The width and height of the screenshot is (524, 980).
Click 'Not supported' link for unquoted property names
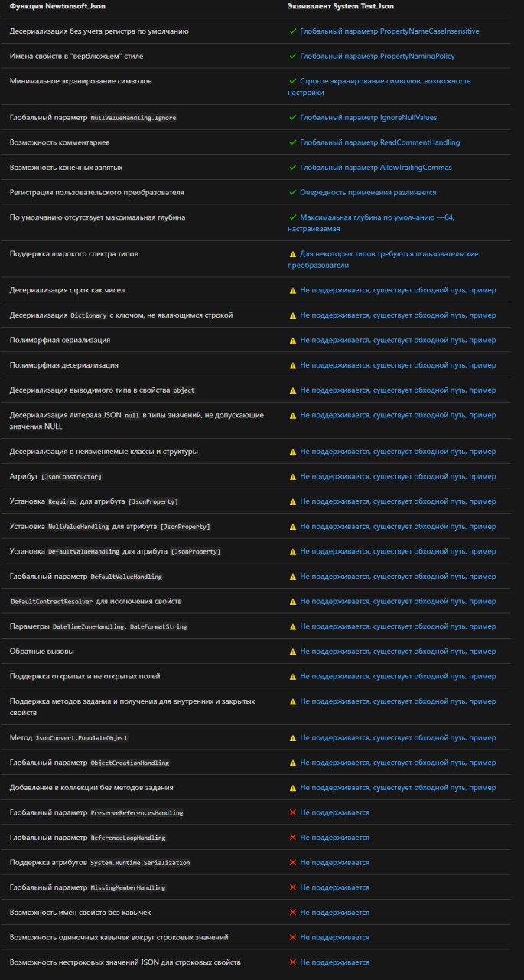pos(334,913)
